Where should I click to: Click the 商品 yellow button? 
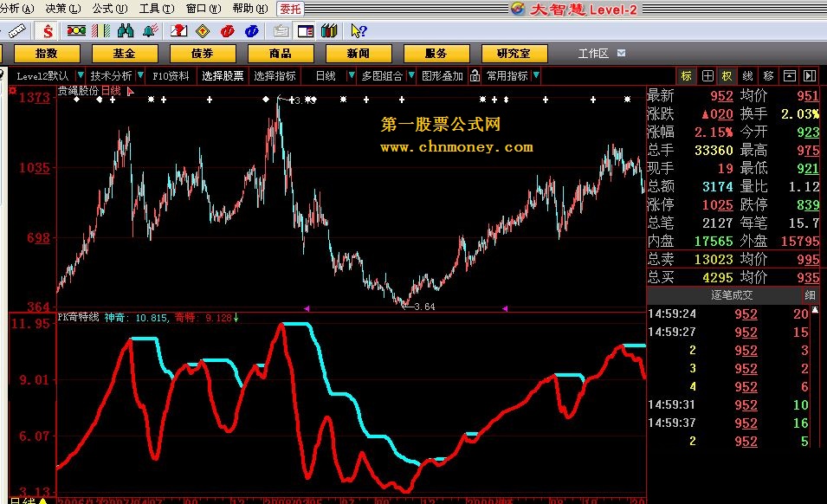pos(281,53)
